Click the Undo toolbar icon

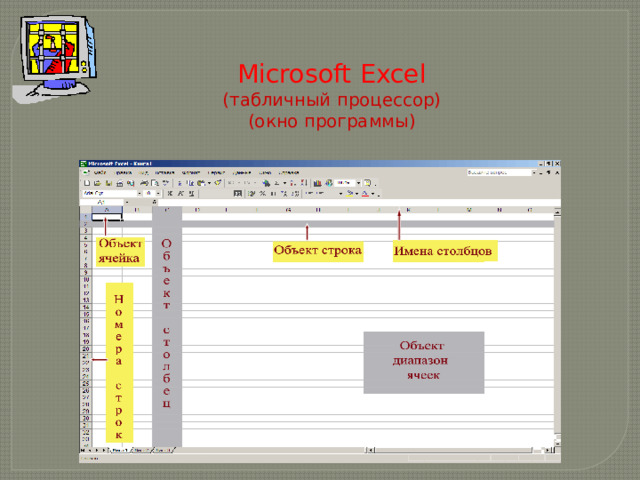tap(231, 183)
